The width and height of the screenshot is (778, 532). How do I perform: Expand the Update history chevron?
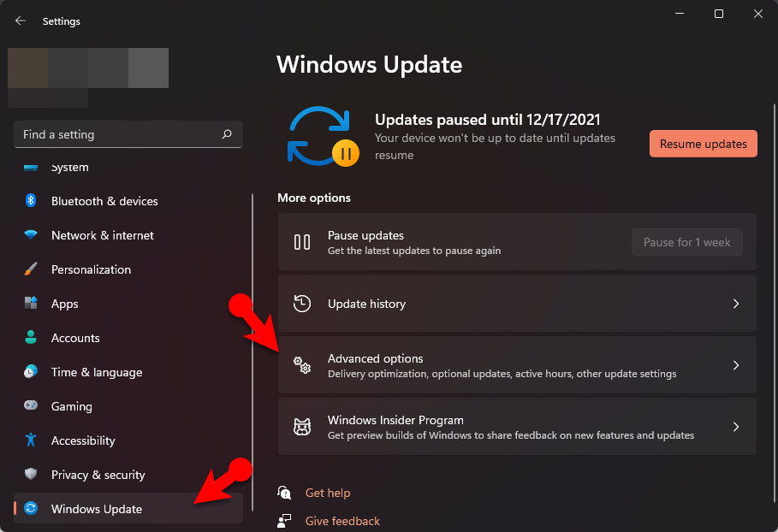(x=735, y=304)
